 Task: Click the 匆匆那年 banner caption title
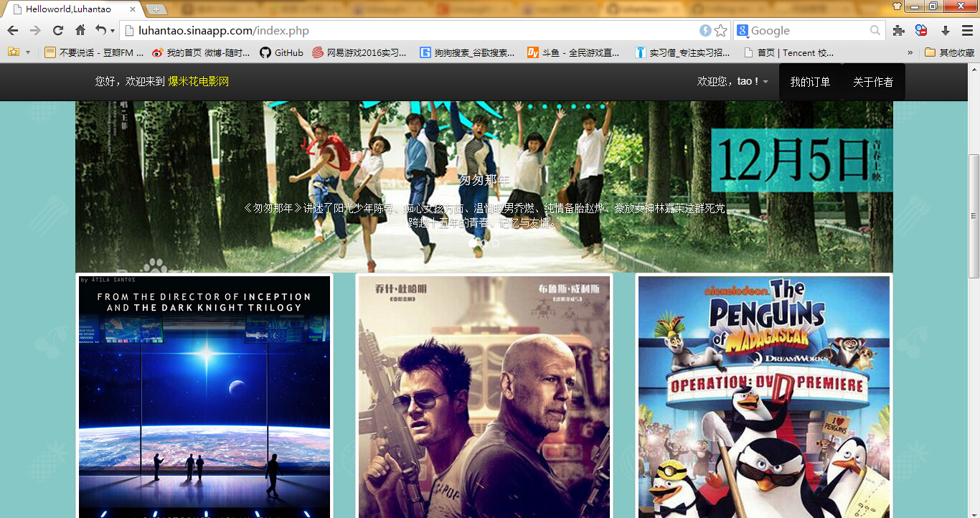484,180
